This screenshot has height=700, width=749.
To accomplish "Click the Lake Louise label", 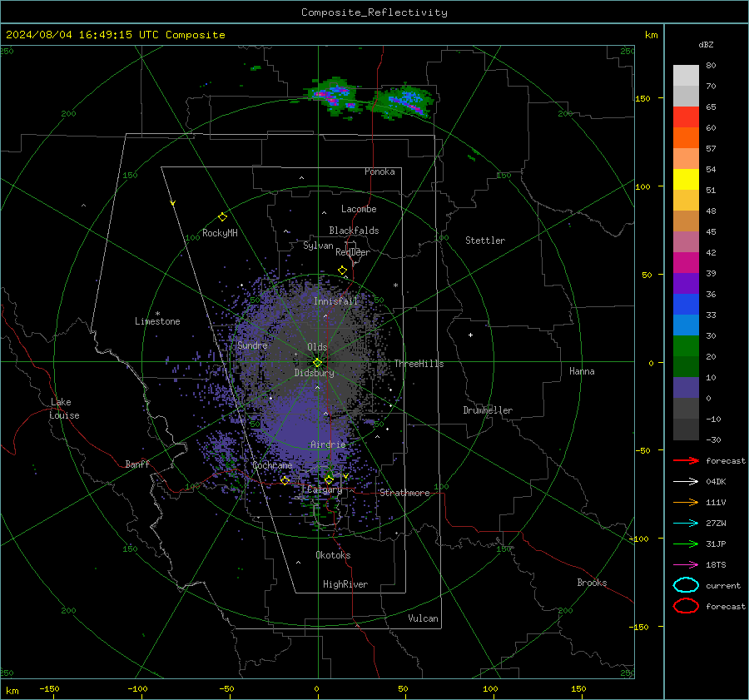I will coord(64,409).
